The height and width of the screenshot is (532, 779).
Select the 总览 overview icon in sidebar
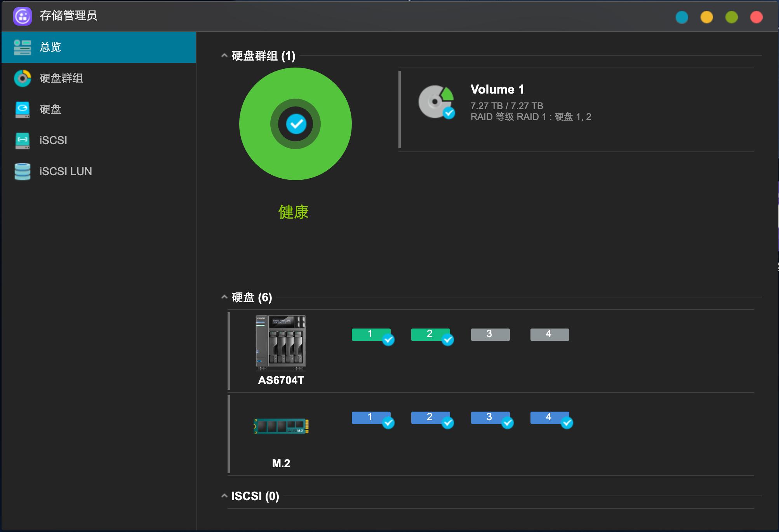[x=22, y=47]
